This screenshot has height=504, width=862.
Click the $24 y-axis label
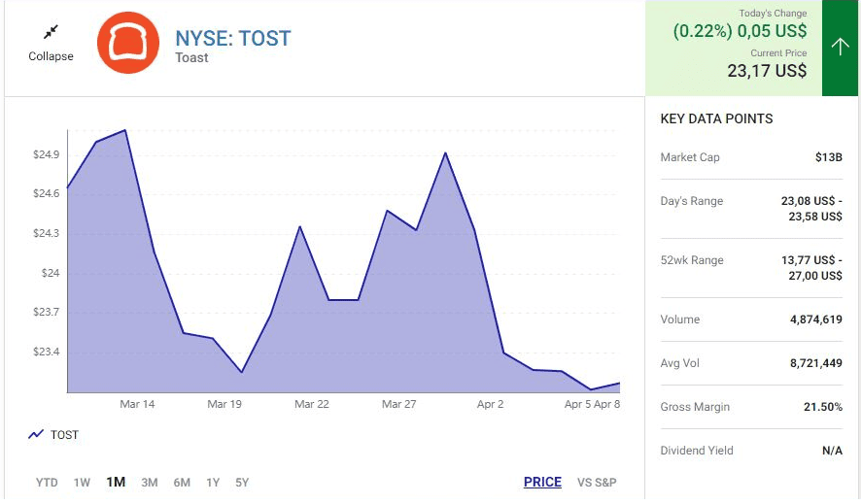pos(51,273)
